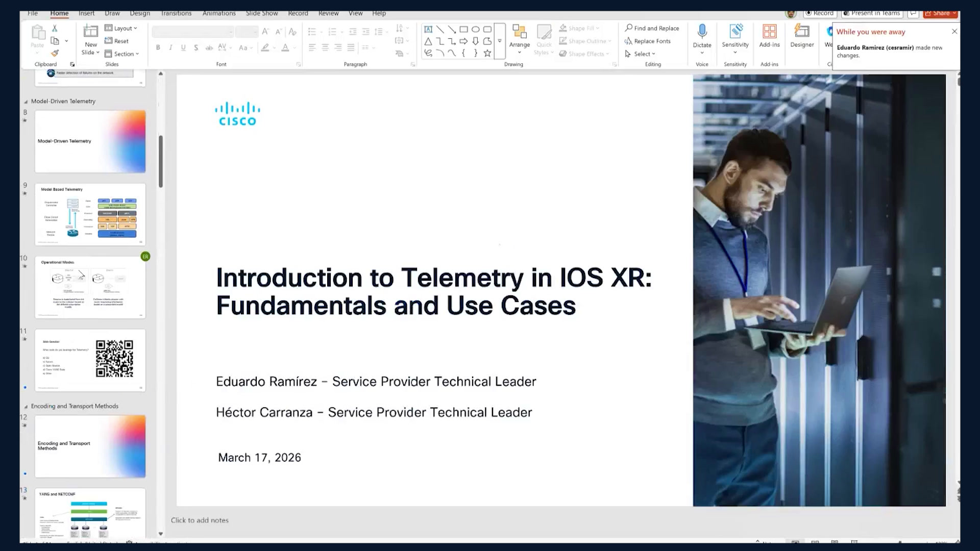Screen dimensions: 980x551
Task: Toggle Strikethrough formatting
Action: [x=209, y=47]
